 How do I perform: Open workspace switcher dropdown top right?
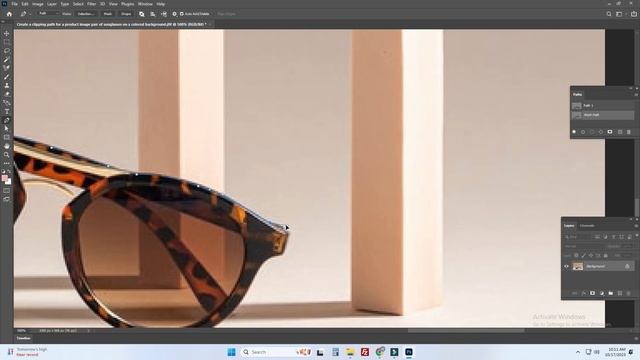tap(620, 14)
